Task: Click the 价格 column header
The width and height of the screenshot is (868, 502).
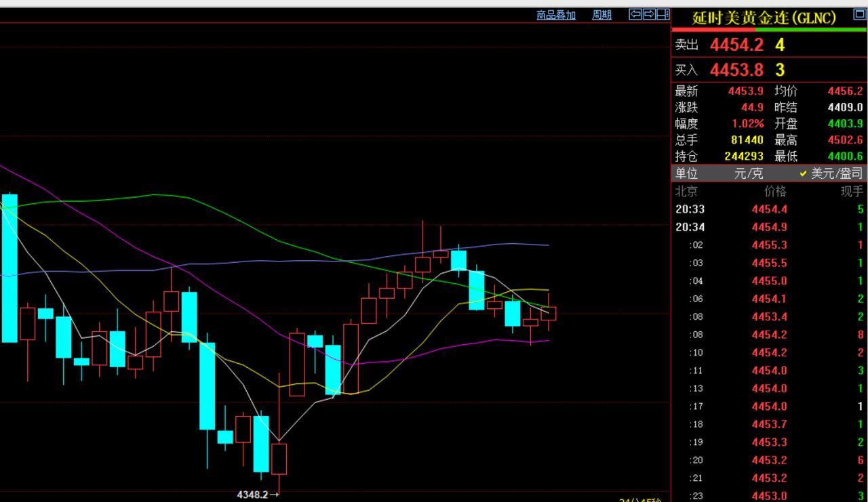Action: [x=776, y=192]
